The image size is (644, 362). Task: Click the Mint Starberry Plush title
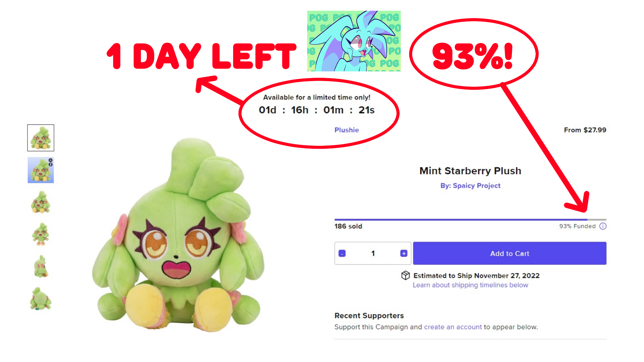click(470, 171)
